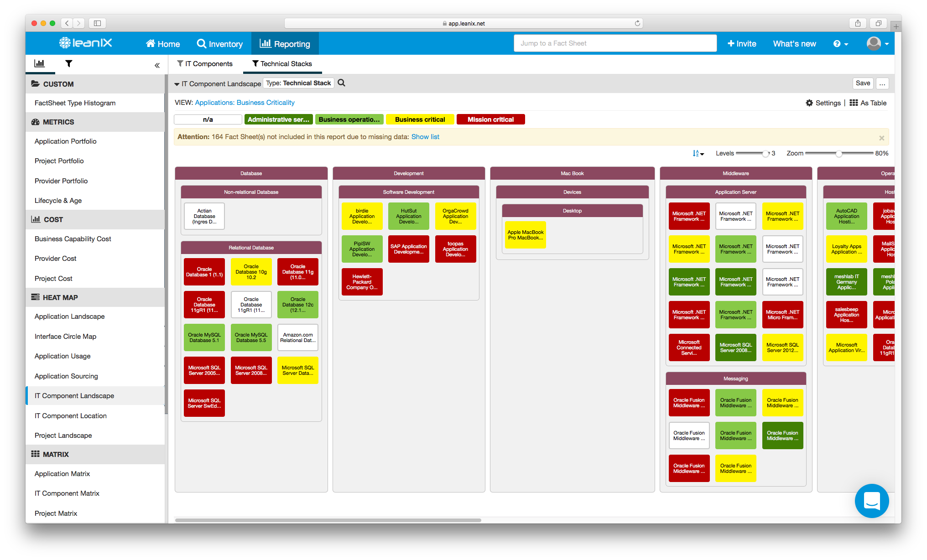Image resolution: width=927 pixels, height=560 pixels.
Task: Go to Home in the top navigation
Action: [163, 44]
